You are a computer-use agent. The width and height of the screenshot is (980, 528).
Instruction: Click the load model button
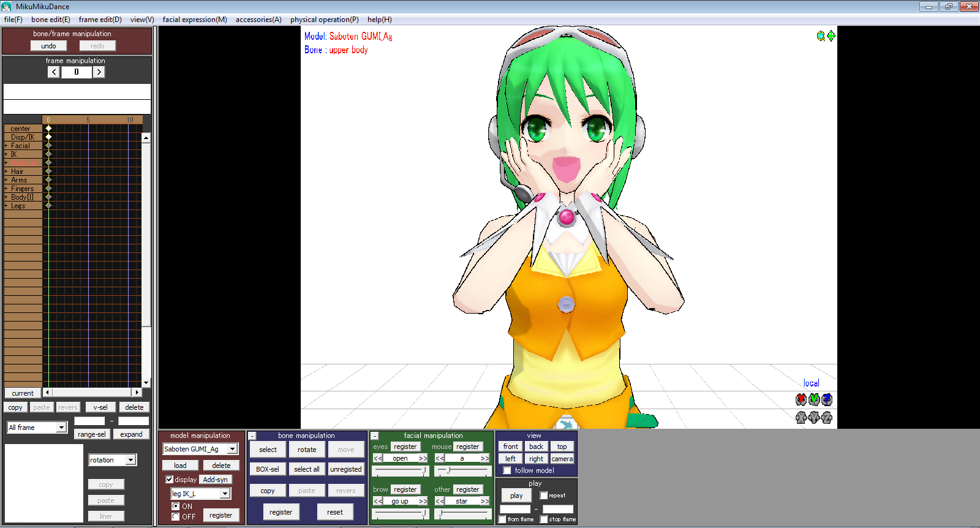point(180,466)
